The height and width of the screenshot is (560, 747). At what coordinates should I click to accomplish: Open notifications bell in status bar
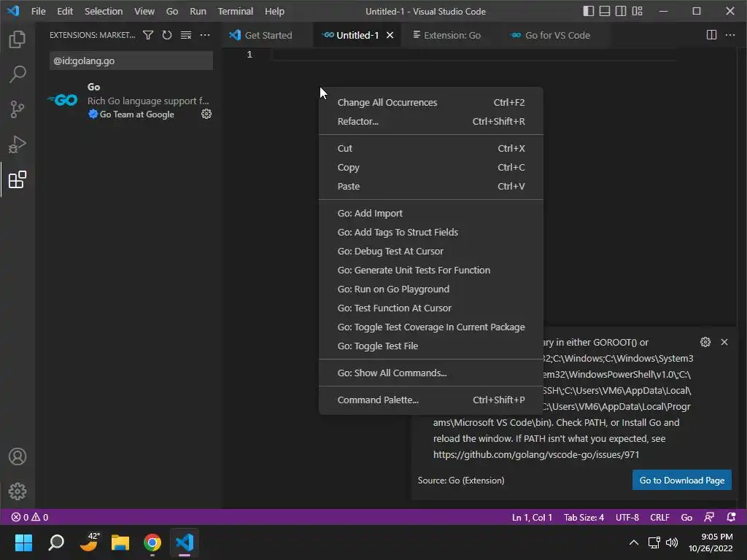pos(731,517)
